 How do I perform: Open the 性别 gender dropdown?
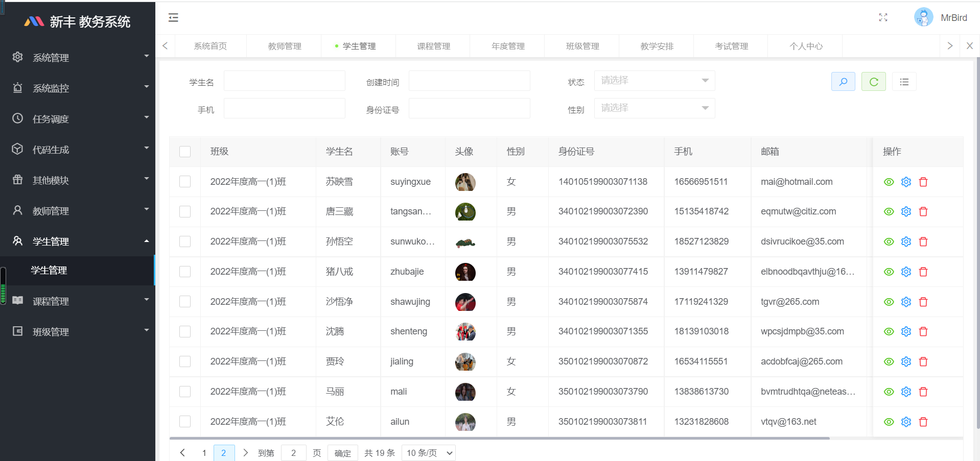tap(655, 108)
